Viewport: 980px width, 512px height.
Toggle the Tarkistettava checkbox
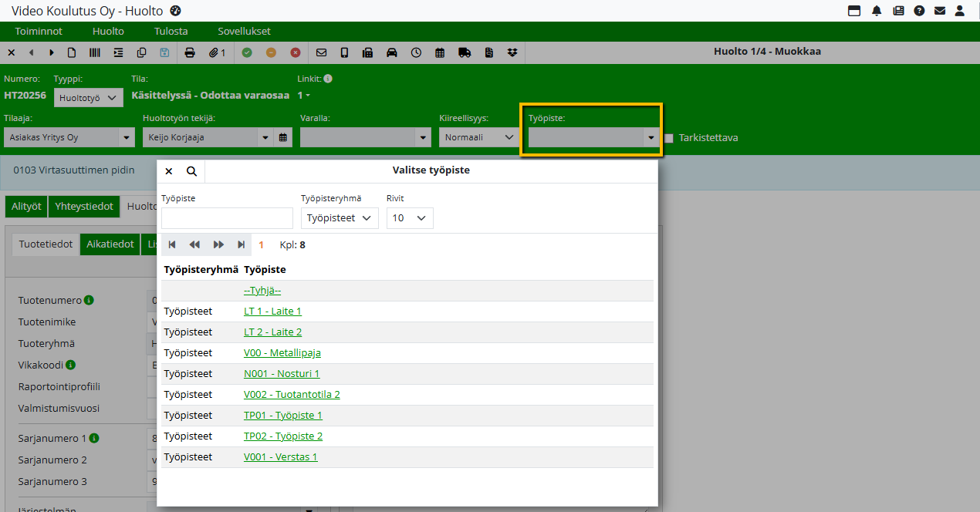[x=669, y=138]
